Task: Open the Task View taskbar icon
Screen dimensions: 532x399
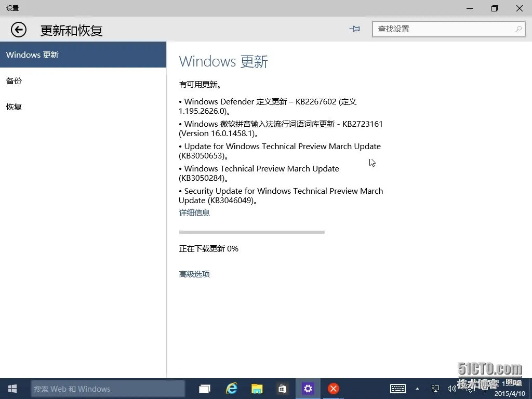Action: tap(205, 389)
